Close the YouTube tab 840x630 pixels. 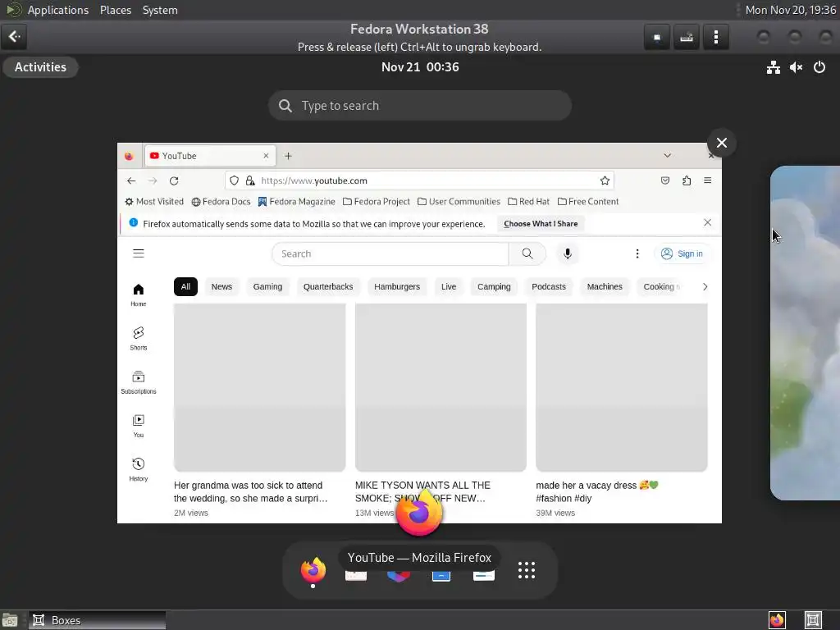(266, 156)
